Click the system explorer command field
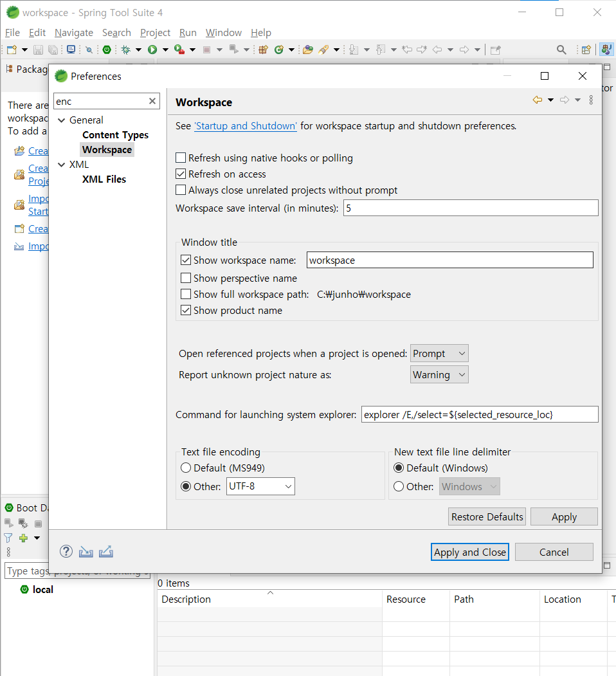 point(480,414)
